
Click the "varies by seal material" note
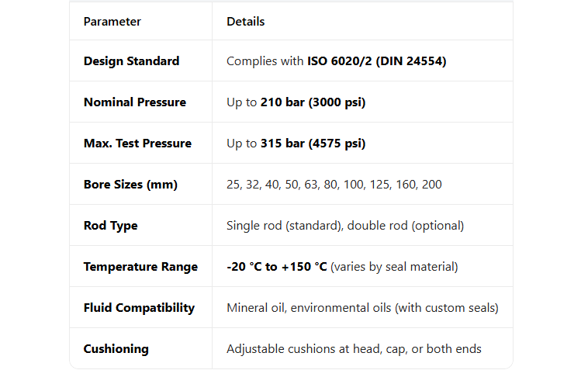coord(394,267)
